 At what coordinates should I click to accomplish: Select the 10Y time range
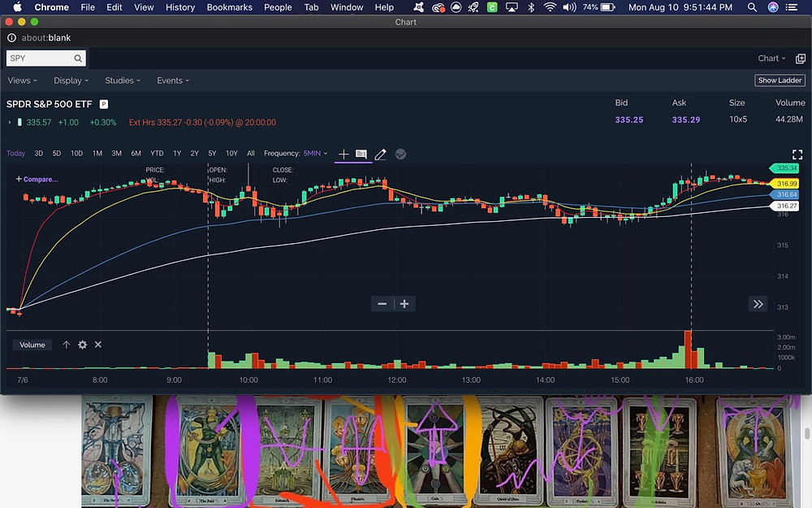point(231,154)
